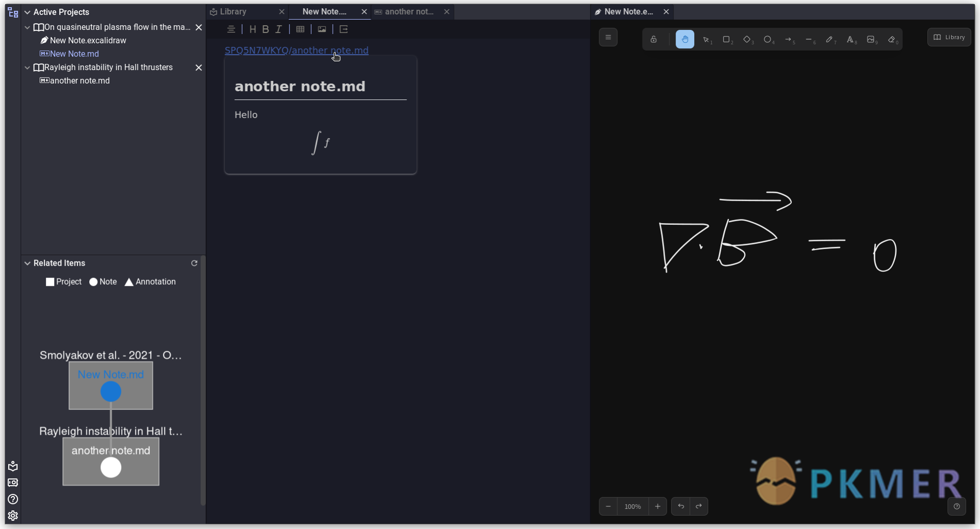Select the Excalidraw eraser tool
The height and width of the screenshot is (529, 980).
(892, 40)
